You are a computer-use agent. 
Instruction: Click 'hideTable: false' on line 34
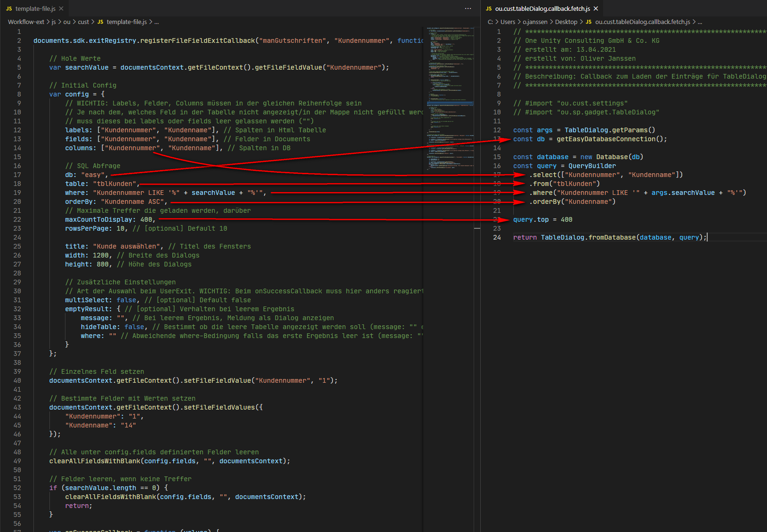click(112, 327)
